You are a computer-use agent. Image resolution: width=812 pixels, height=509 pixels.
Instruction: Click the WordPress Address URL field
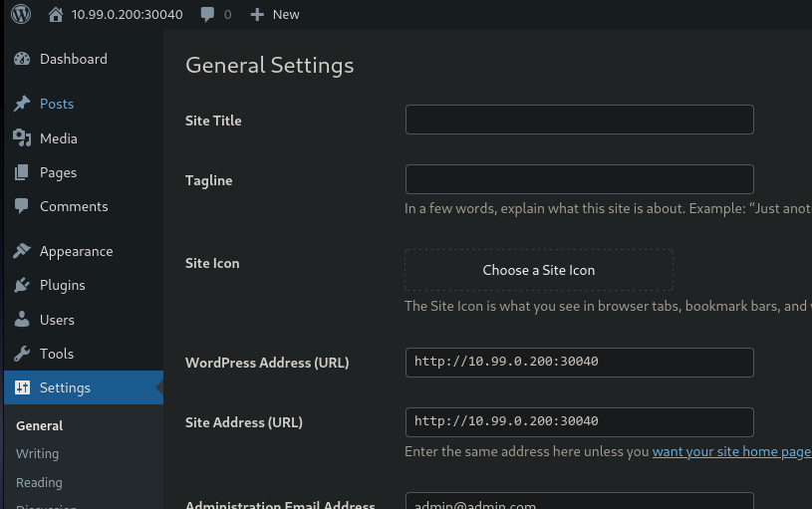[x=580, y=363]
